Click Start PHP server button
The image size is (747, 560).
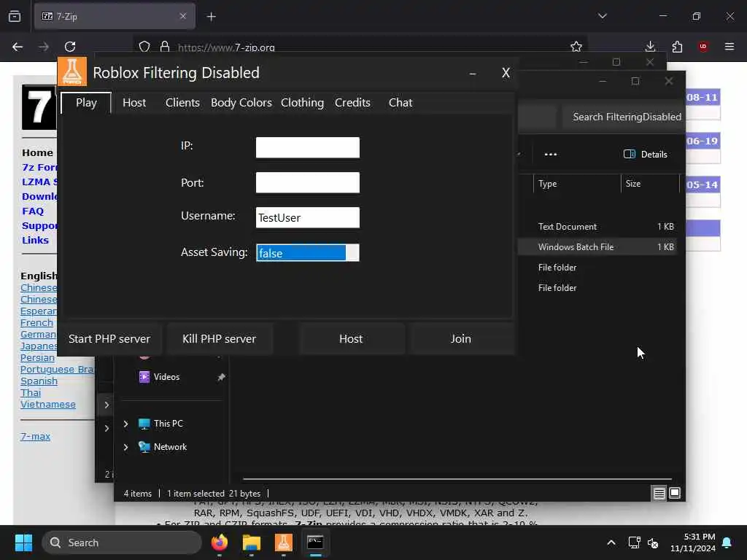tap(109, 338)
